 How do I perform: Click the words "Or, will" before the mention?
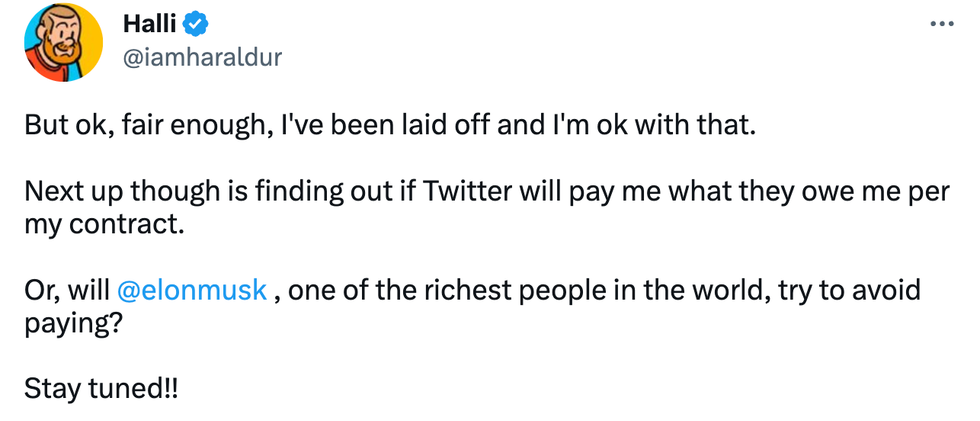(67, 291)
